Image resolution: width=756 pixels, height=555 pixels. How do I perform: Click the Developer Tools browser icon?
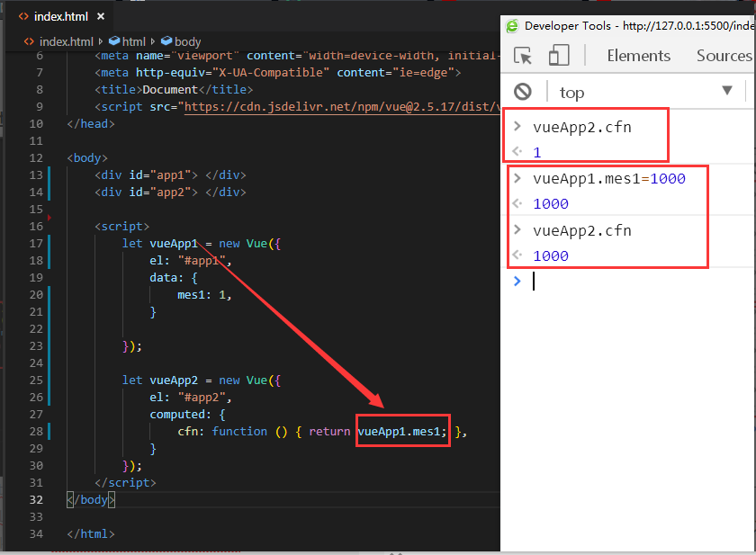pos(512,25)
